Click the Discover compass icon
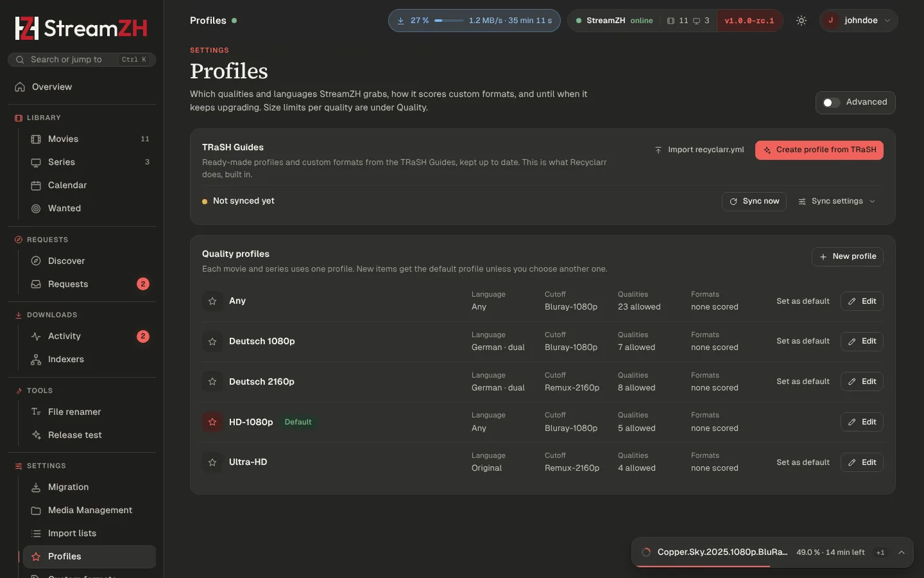Image resolution: width=924 pixels, height=578 pixels. (x=36, y=261)
